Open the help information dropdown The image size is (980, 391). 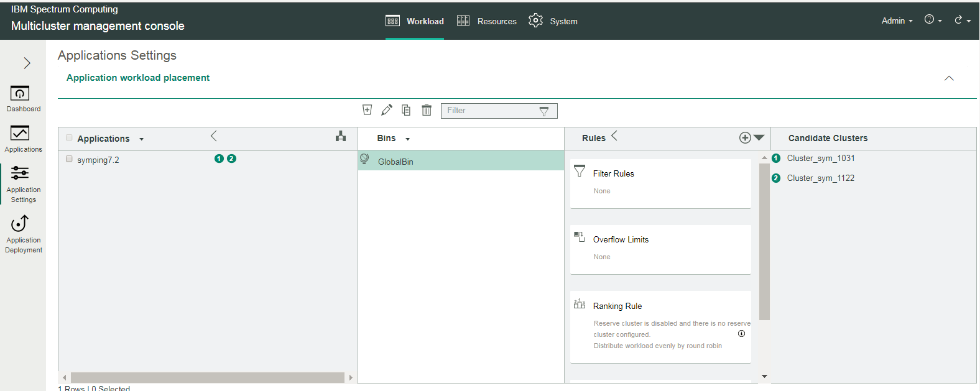pyautogui.click(x=933, y=20)
